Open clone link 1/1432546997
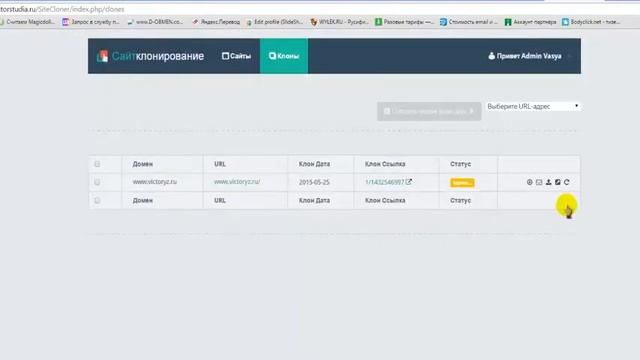The width and height of the screenshot is (640, 360). coord(384,182)
